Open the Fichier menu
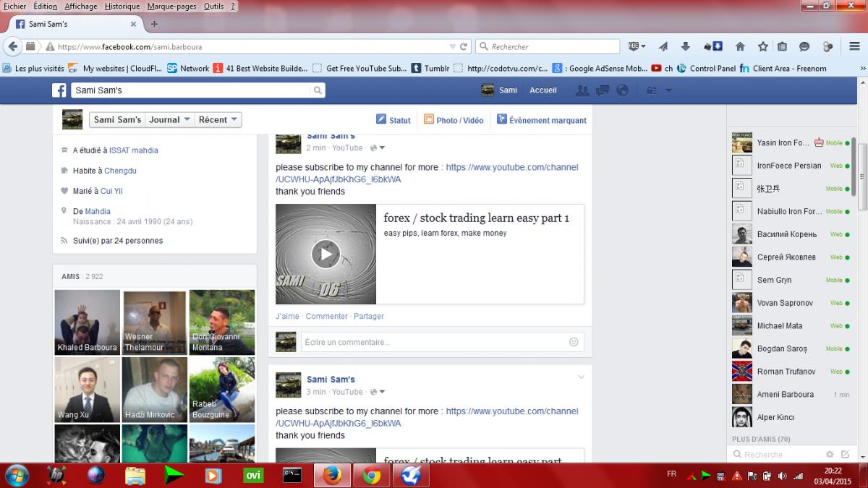The height and width of the screenshot is (488, 868). click(x=14, y=6)
